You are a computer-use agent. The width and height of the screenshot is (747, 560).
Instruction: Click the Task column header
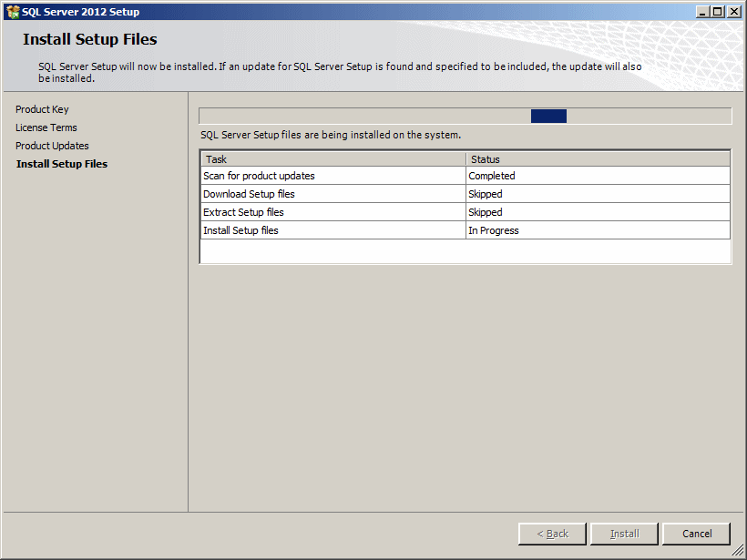pos(333,159)
